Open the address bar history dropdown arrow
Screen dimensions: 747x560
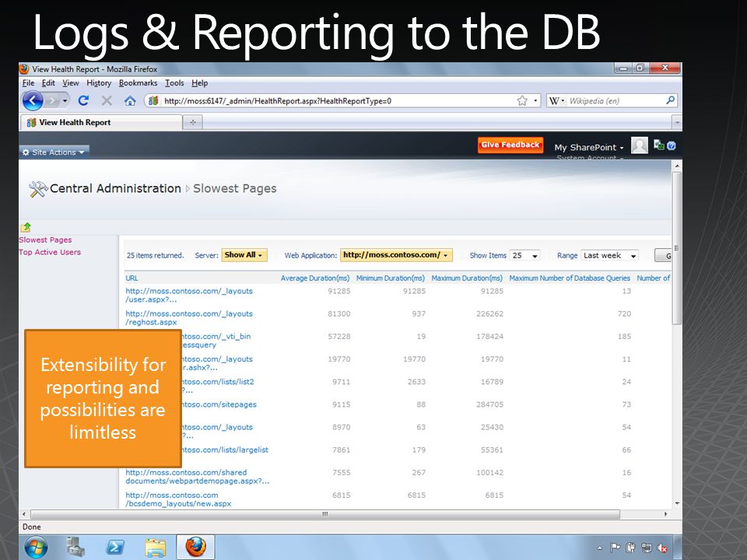[535, 100]
